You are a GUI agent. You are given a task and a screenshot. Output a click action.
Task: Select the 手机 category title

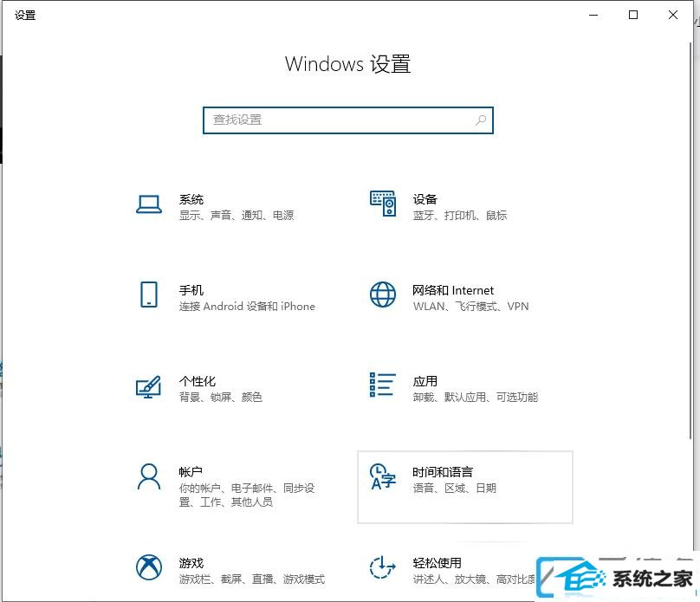pos(191,290)
